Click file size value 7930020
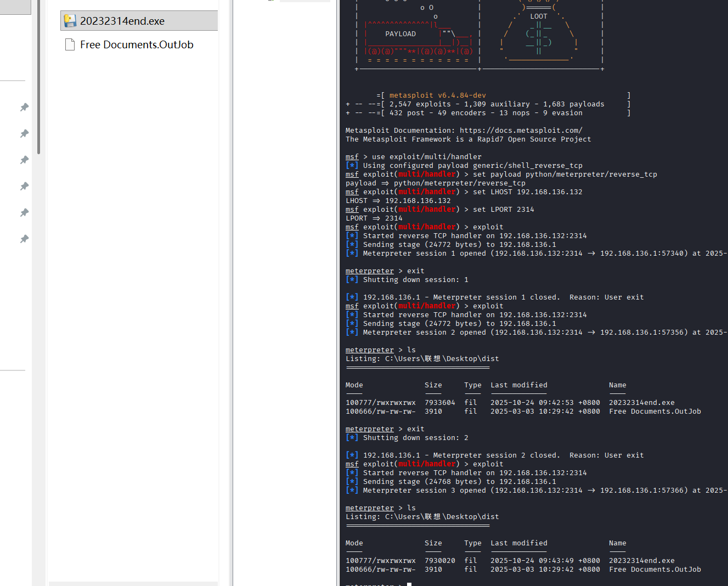 pos(440,561)
